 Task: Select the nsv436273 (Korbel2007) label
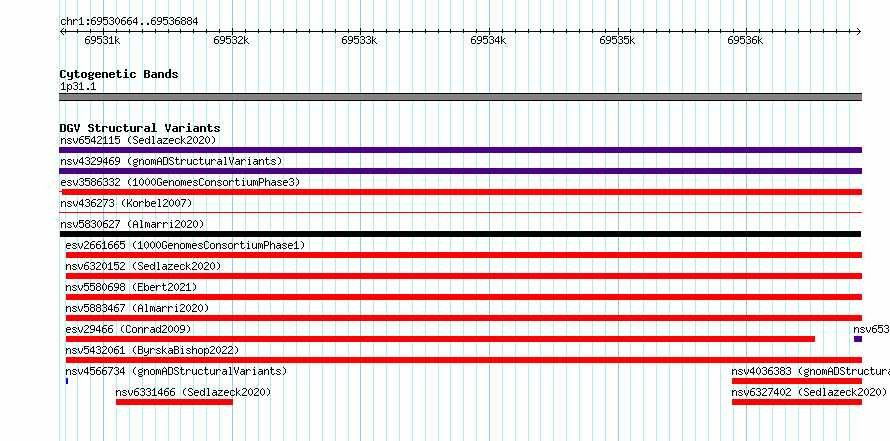(x=126, y=203)
